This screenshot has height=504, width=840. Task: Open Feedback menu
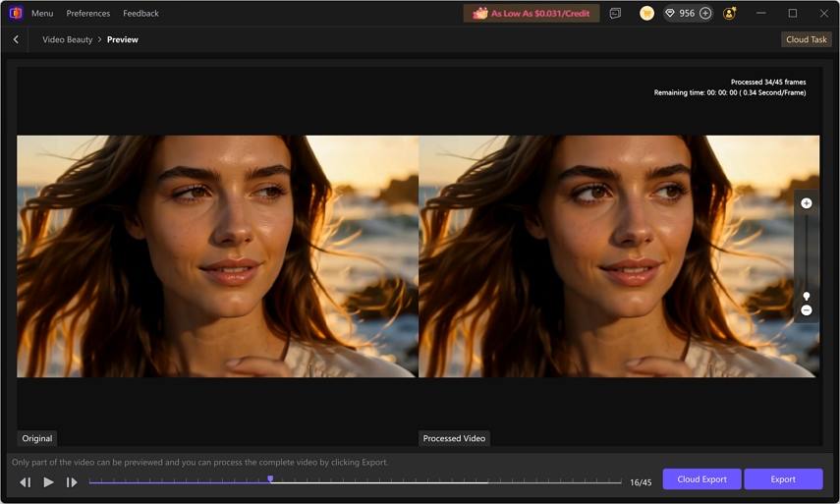140,14
